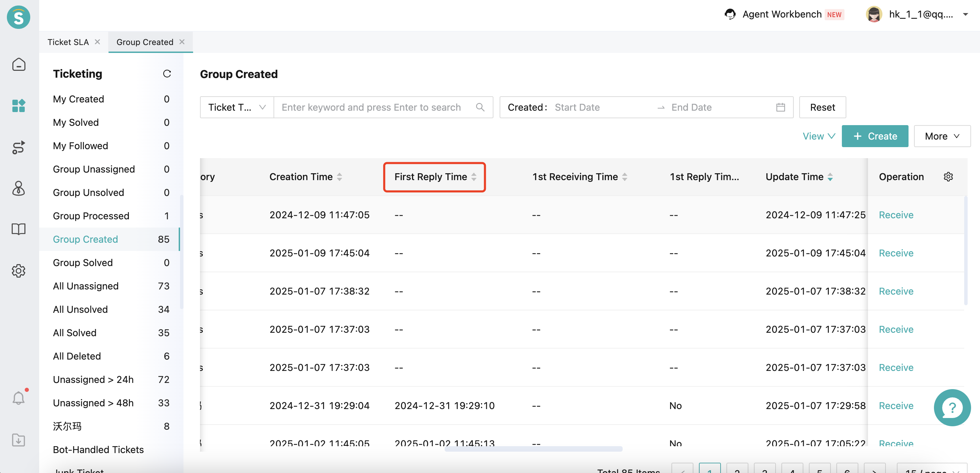Receive ticket created 2025-01-07 17:38:32
Screen dimensions: 980x473
[x=896, y=291]
